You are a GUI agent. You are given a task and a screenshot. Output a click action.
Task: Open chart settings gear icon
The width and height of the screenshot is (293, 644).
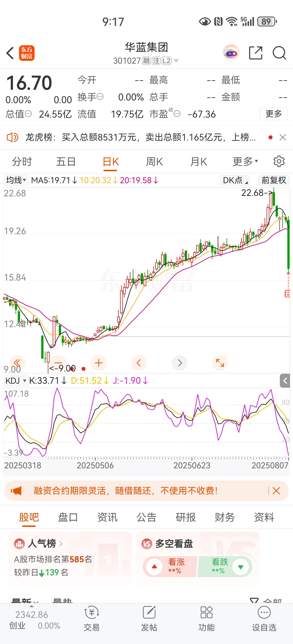click(279, 161)
